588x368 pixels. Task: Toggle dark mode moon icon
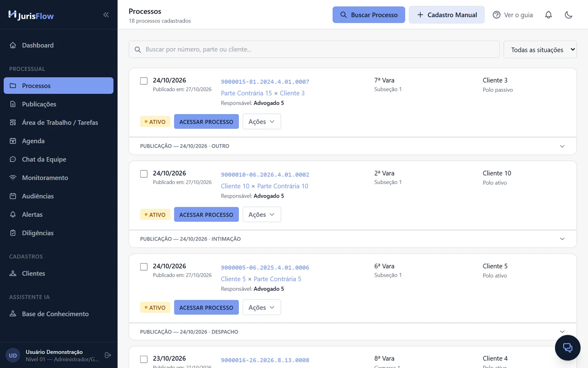(x=569, y=15)
